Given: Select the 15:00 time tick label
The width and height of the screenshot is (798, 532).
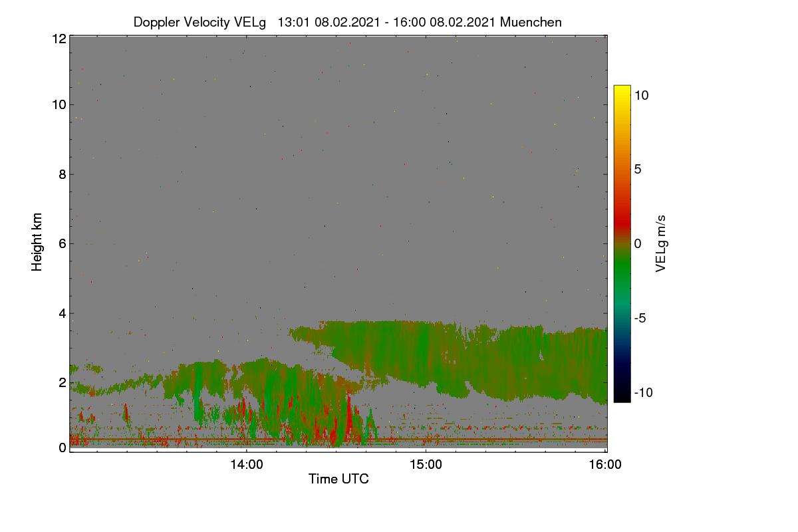Looking at the screenshot, I should tap(426, 465).
